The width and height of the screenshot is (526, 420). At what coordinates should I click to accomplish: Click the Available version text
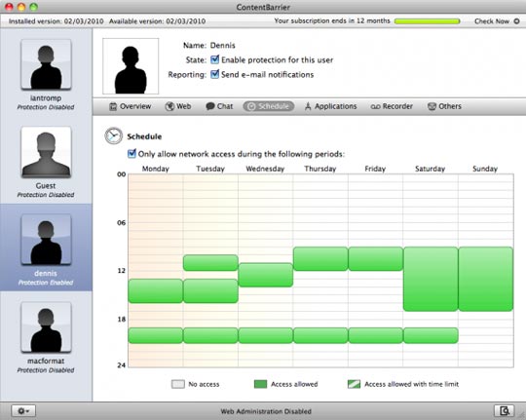(x=158, y=21)
